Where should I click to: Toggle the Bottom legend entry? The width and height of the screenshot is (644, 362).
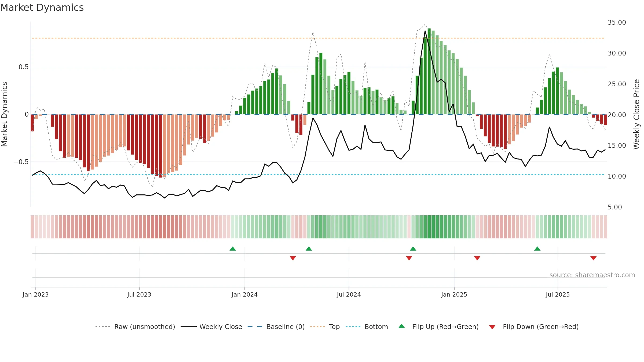pyautogui.click(x=367, y=327)
